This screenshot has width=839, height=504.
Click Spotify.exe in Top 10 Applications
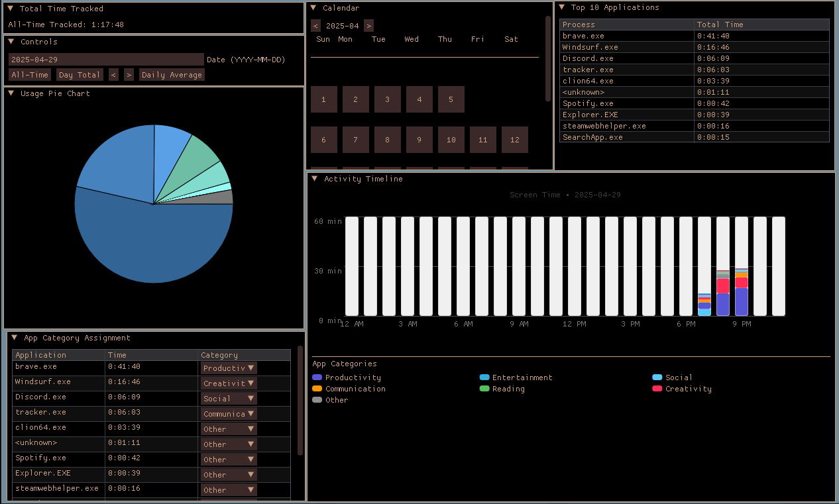[588, 103]
